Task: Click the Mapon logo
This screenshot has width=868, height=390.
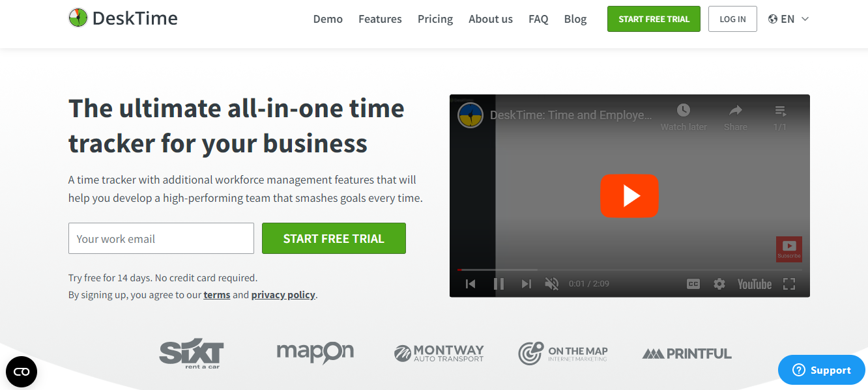Action: [315, 352]
